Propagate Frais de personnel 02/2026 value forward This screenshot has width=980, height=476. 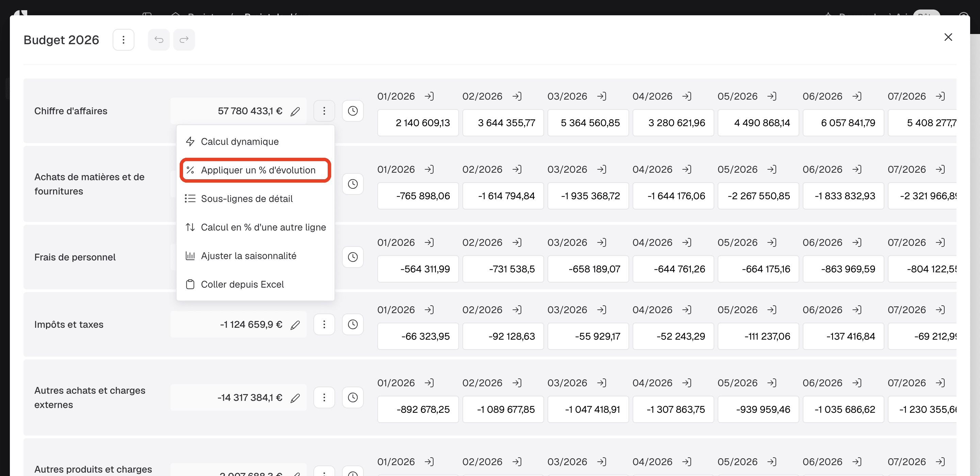point(517,242)
